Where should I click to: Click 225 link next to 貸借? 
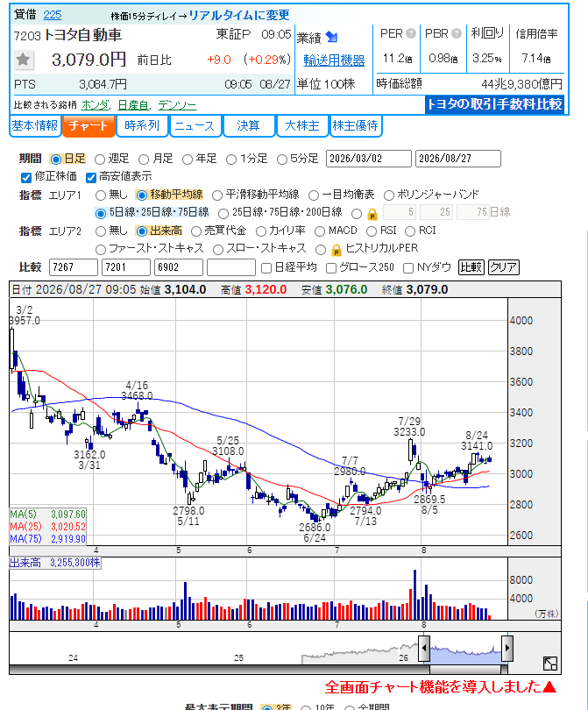52,15
